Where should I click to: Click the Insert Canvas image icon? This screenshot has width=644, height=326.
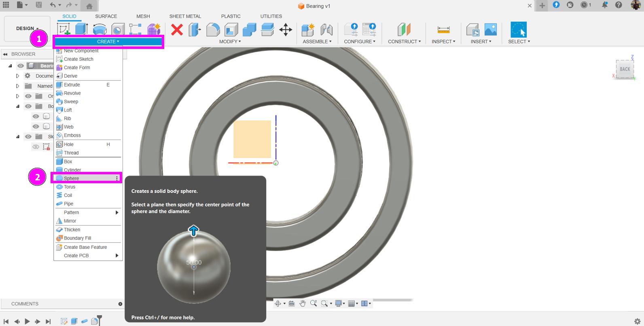(x=490, y=30)
